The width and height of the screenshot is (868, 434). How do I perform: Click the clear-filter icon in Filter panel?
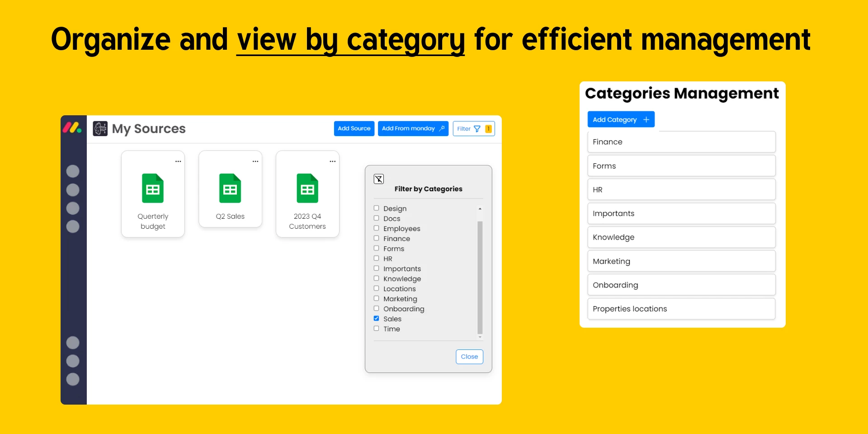pyautogui.click(x=379, y=179)
